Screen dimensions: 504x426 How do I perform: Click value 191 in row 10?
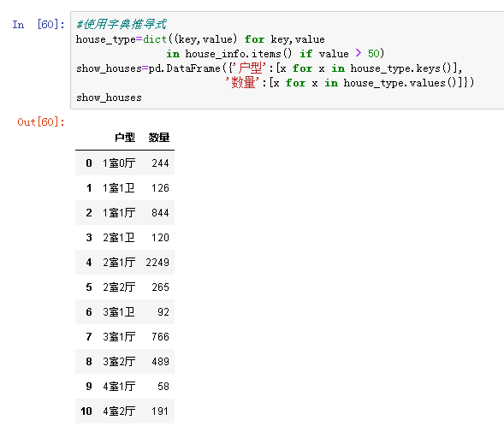(x=160, y=411)
